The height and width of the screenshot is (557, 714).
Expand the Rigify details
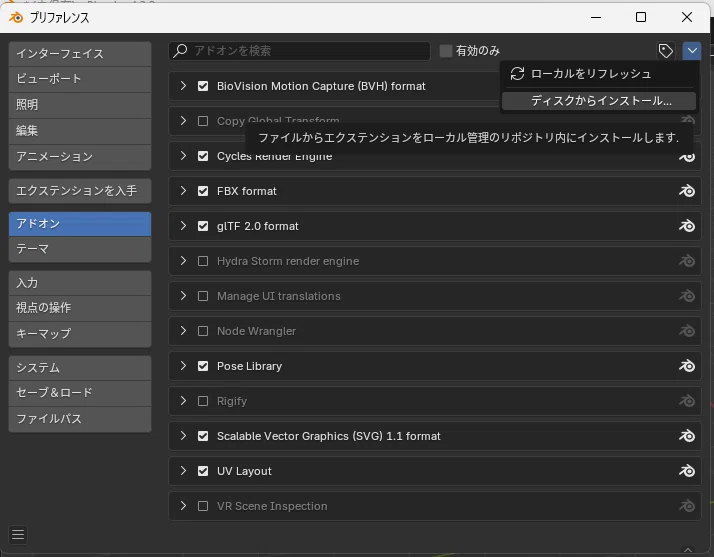click(x=183, y=400)
